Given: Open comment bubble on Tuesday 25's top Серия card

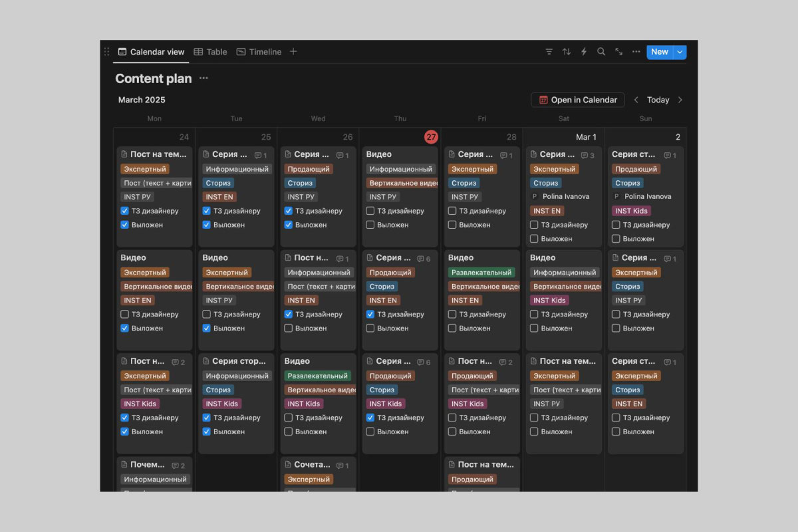Looking at the screenshot, I should 261,156.
